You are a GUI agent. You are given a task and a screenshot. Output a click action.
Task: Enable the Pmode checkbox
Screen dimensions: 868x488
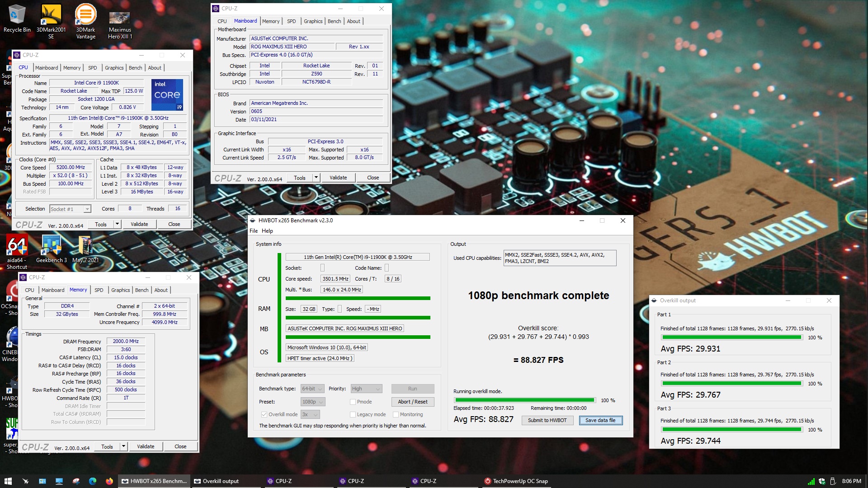[353, 402]
